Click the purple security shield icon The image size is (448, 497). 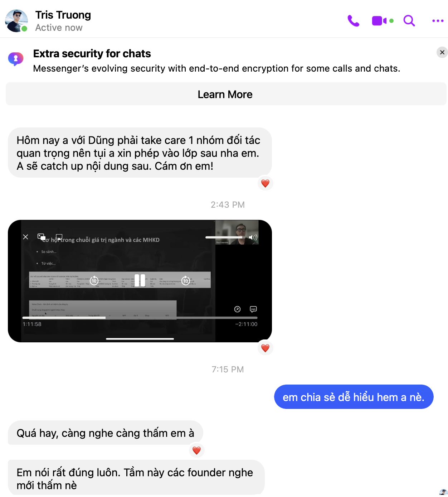point(16,59)
